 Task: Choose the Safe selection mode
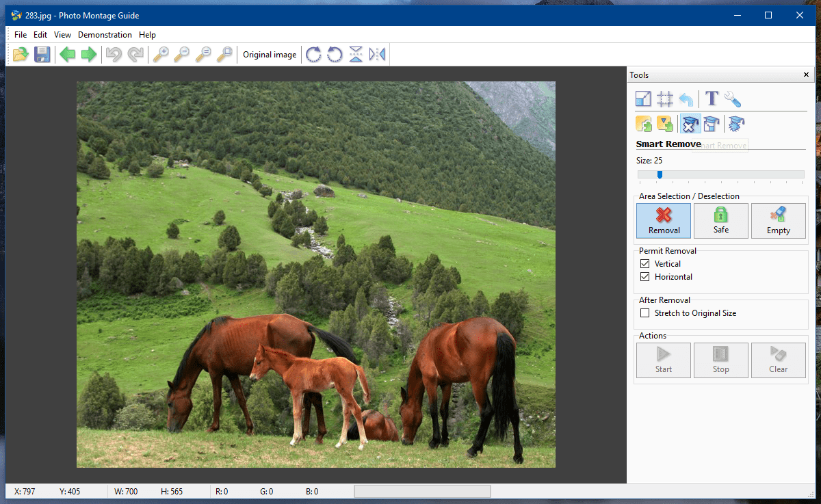pos(721,221)
